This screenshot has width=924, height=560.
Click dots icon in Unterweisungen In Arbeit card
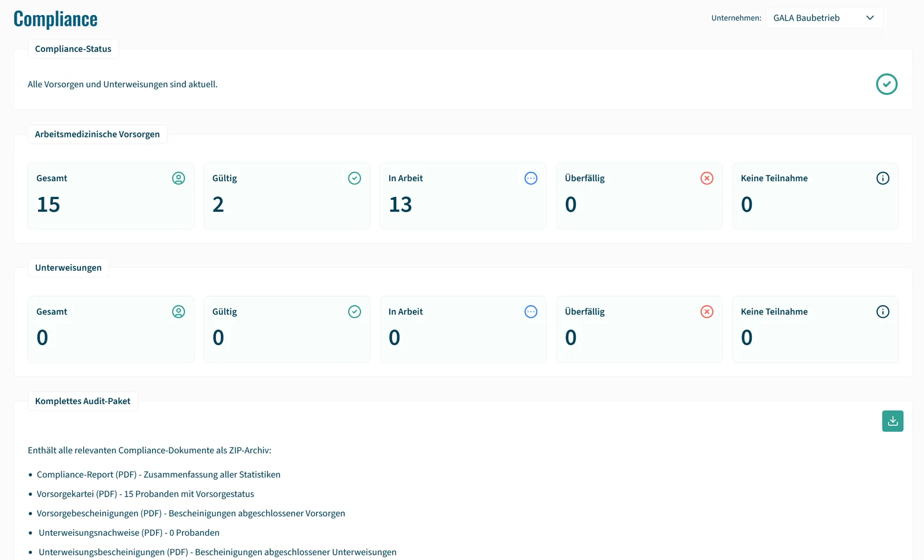531,312
